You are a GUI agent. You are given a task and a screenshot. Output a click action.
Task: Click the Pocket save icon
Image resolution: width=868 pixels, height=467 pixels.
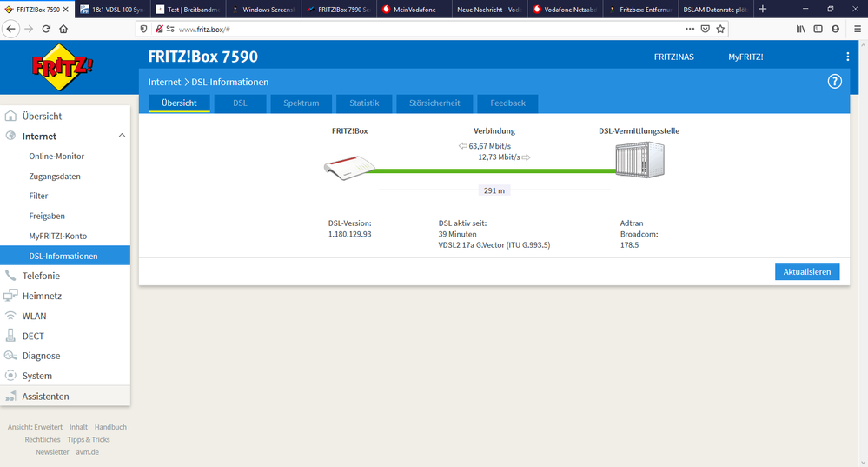click(x=706, y=29)
